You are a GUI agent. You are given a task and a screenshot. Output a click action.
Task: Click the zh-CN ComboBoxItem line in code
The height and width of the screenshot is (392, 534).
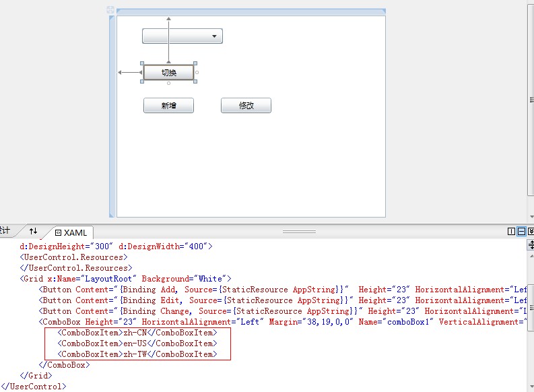(x=137, y=333)
